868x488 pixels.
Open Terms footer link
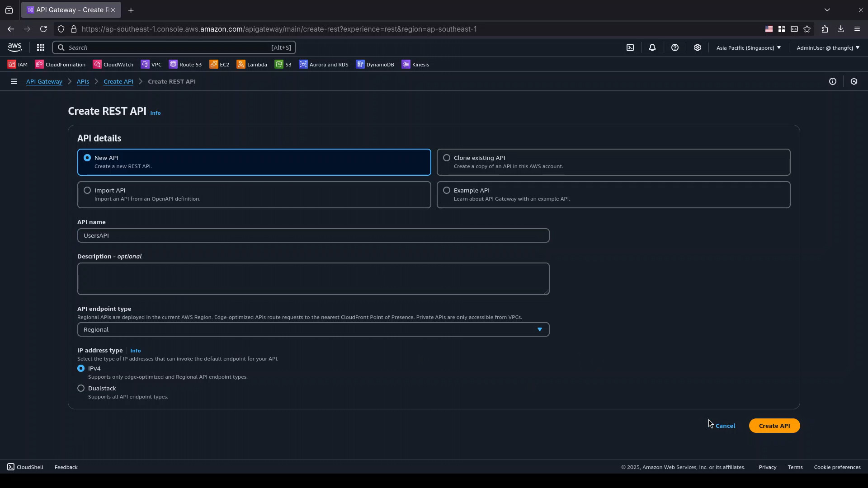pyautogui.click(x=795, y=467)
